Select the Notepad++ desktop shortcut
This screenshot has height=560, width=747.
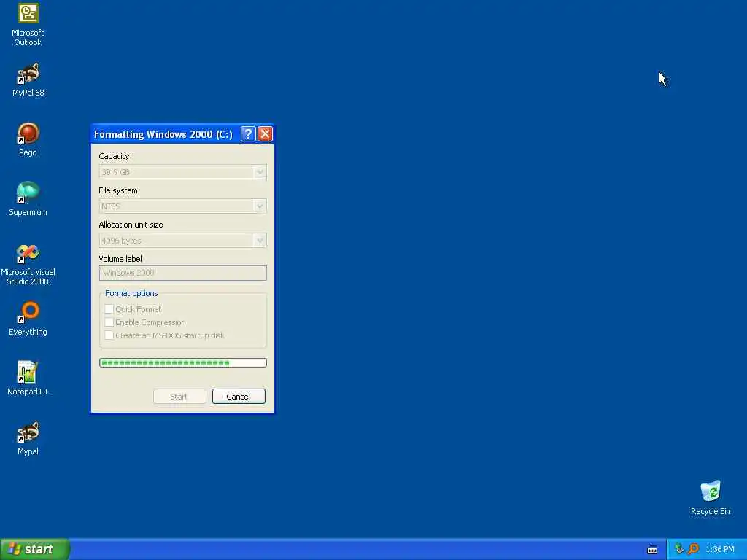pos(28,378)
